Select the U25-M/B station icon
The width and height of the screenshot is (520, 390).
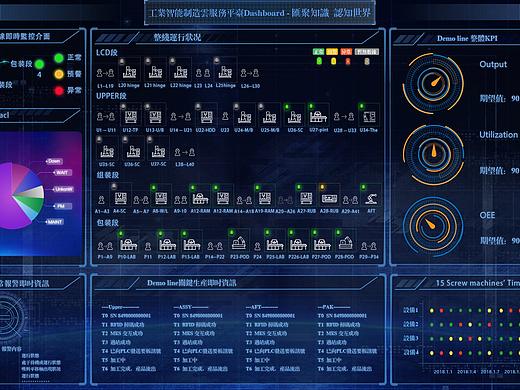tap(269, 117)
